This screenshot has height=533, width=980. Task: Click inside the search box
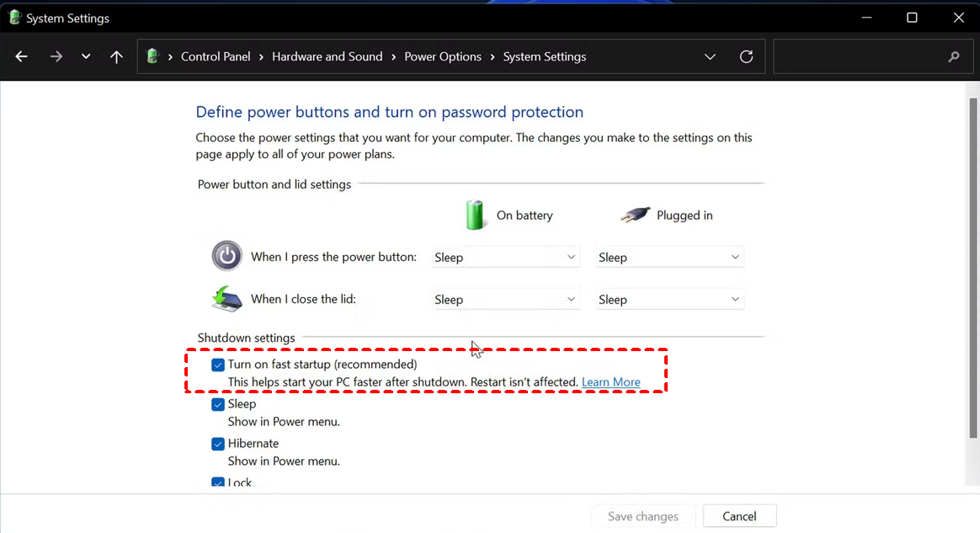pos(859,56)
